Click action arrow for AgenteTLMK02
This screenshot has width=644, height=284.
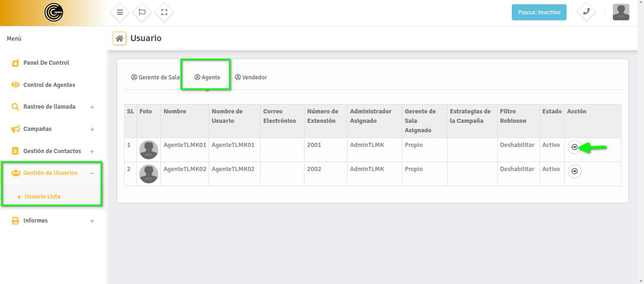574,171
